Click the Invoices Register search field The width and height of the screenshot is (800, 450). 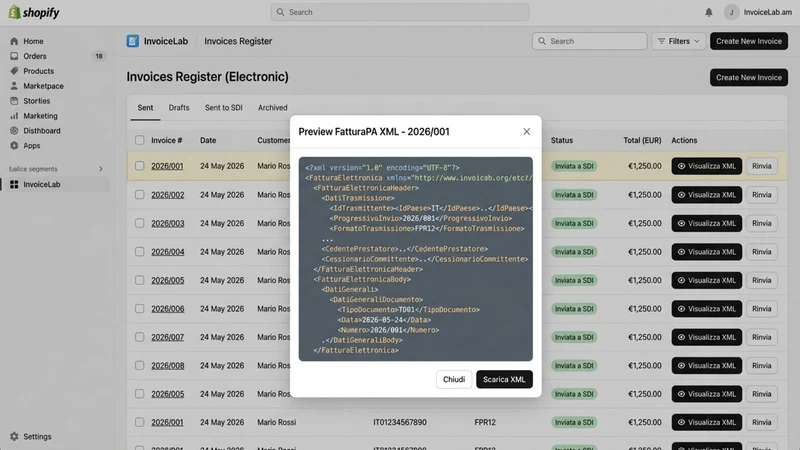589,41
